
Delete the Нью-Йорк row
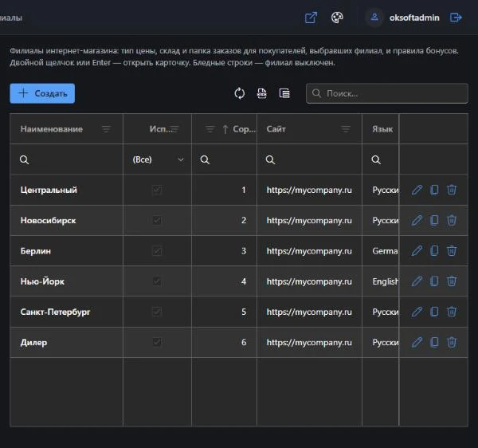tap(452, 281)
